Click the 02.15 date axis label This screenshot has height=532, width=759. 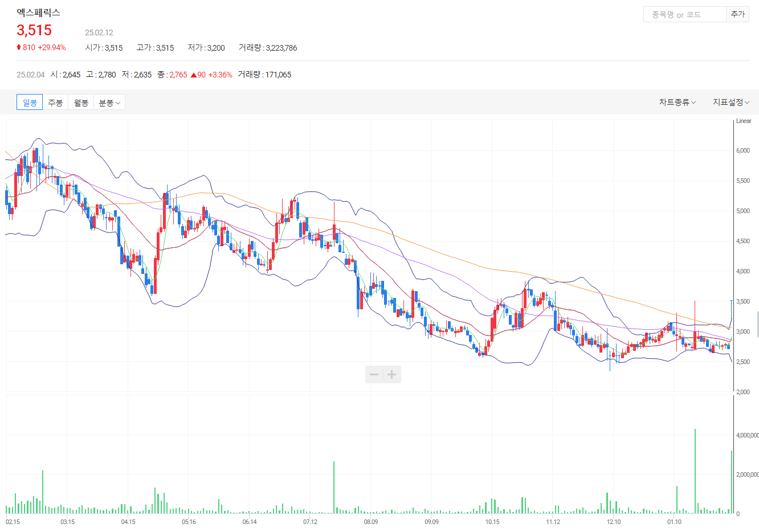tap(13, 522)
